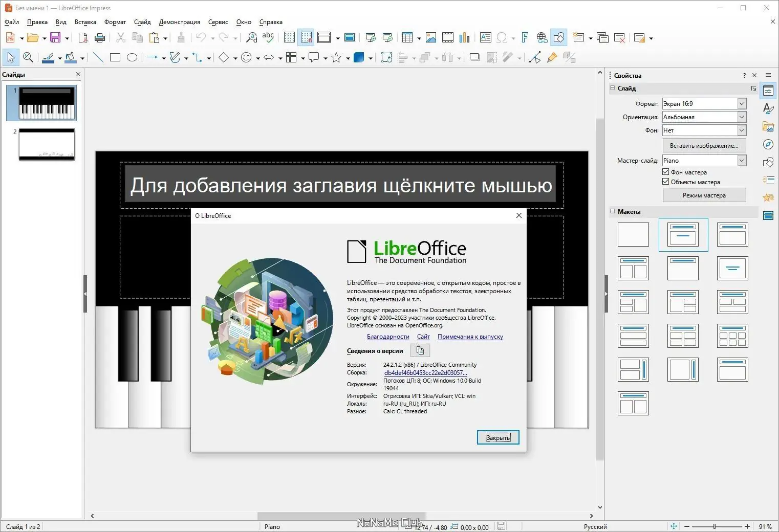This screenshot has height=532, width=779.
Task: Toggle the 'Объекты мастера' checkbox
Action: coord(666,182)
